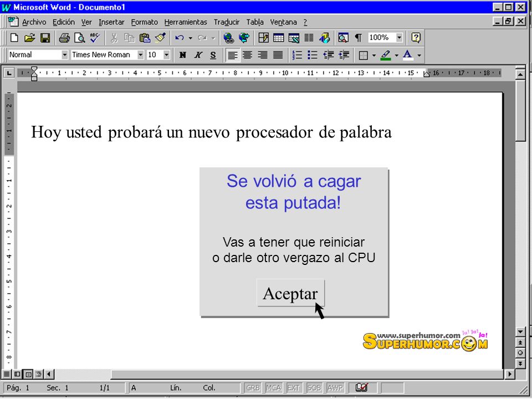Open the Times New Roman font dropdown
Viewport: 532px width, 399px height.
[140, 55]
